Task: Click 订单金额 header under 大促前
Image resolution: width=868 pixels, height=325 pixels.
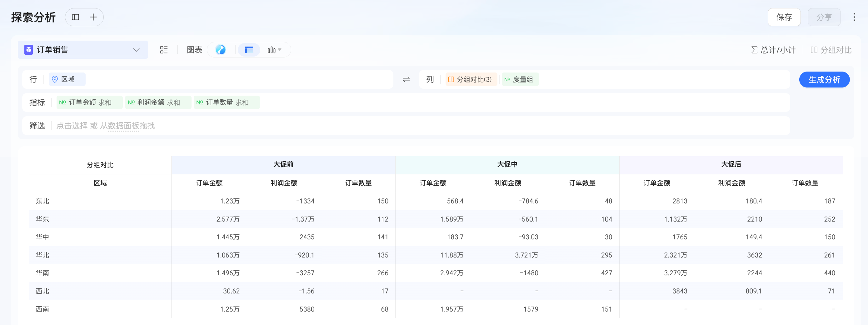Action: click(209, 183)
